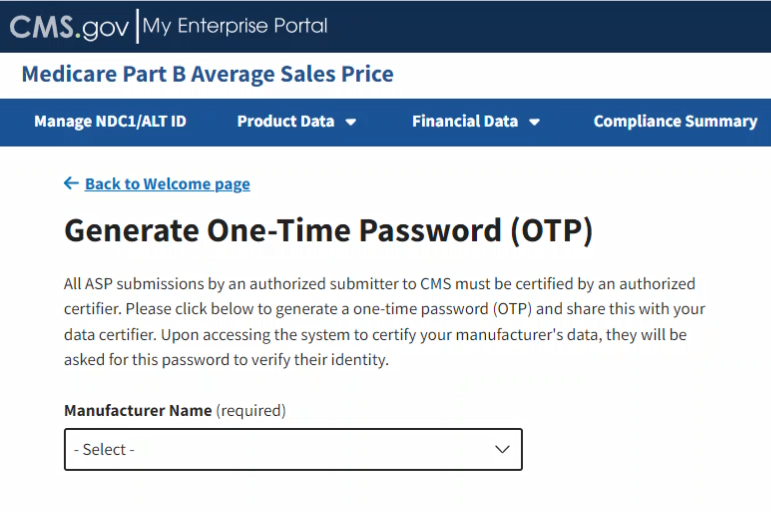Click the Medicare Part B Average Sales Price title
The width and height of the screenshot is (771, 512).
[207, 74]
